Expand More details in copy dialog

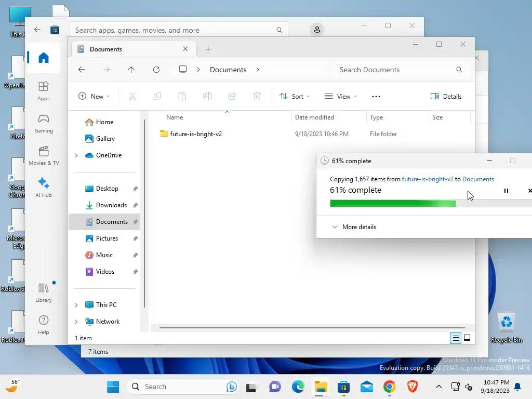(x=354, y=227)
